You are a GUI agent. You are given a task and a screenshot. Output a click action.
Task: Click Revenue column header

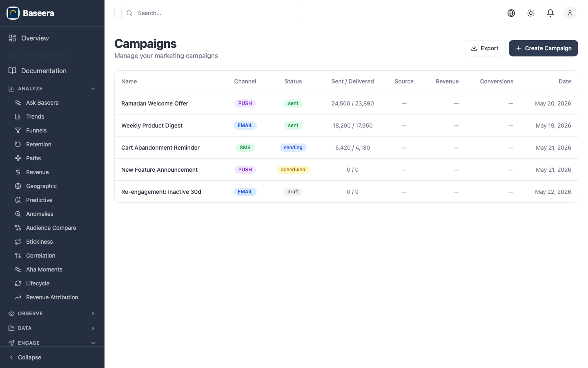click(x=447, y=81)
